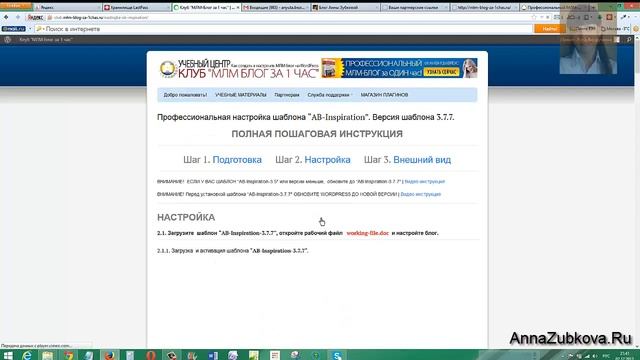Click the 2.1.1. Загрузка и активация шаблона line
The width and height of the screenshot is (640, 360).
tap(233, 251)
